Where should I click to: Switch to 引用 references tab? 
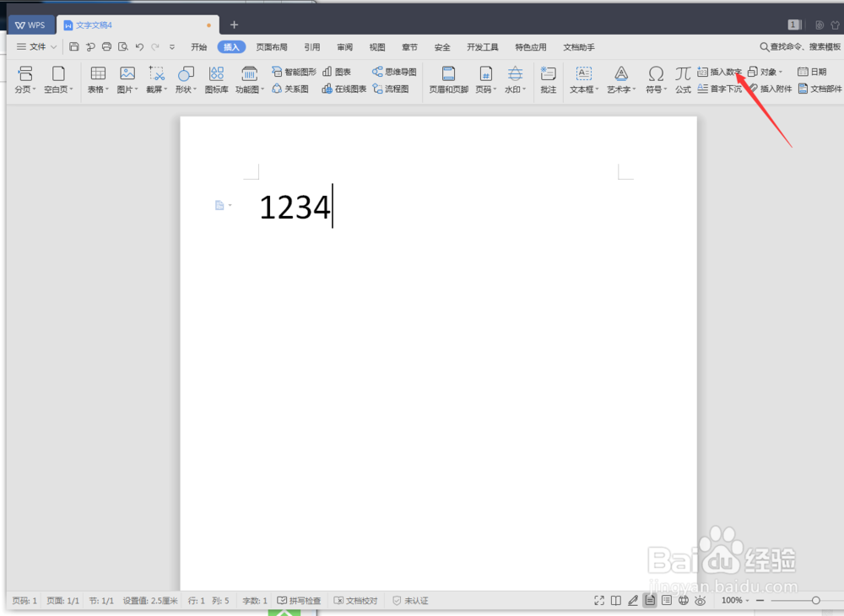click(312, 47)
